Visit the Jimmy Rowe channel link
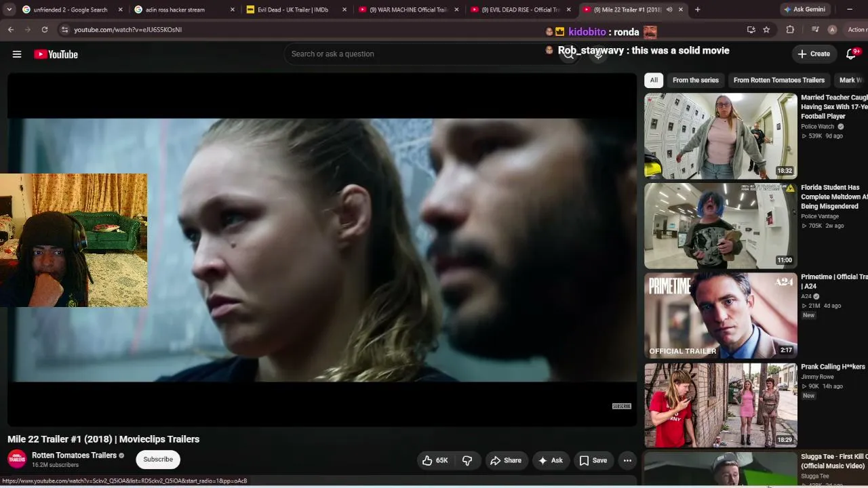The width and height of the screenshot is (868, 488). point(816,377)
